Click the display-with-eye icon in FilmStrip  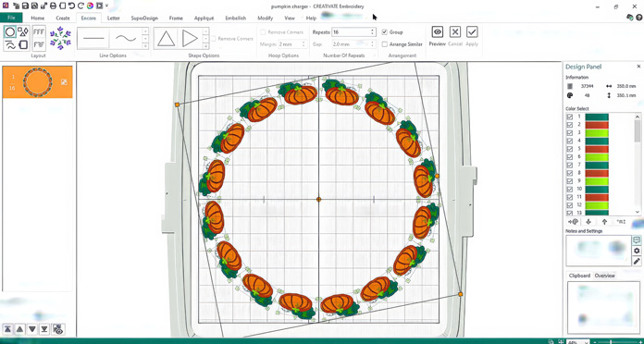pyautogui.click(x=58, y=329)
